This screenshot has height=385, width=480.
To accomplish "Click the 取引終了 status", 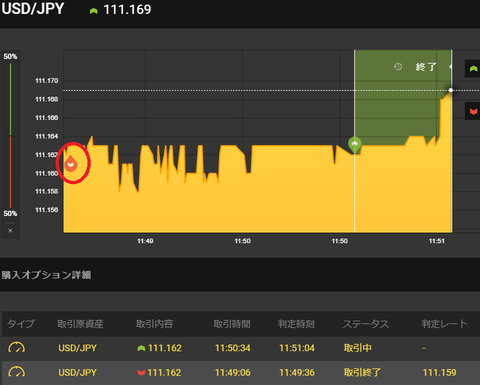I will [362, 372].
